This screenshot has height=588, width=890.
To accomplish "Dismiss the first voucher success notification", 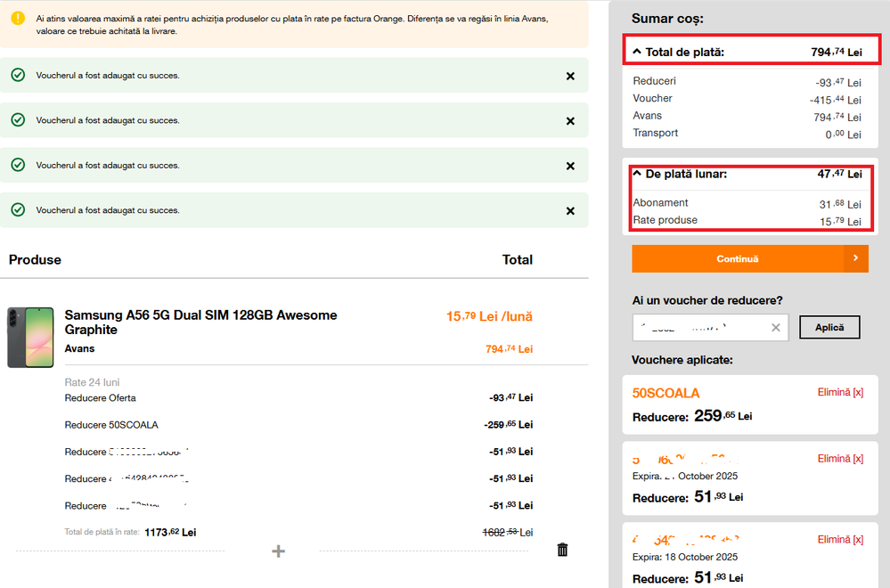I will click(x=570, y=76).
